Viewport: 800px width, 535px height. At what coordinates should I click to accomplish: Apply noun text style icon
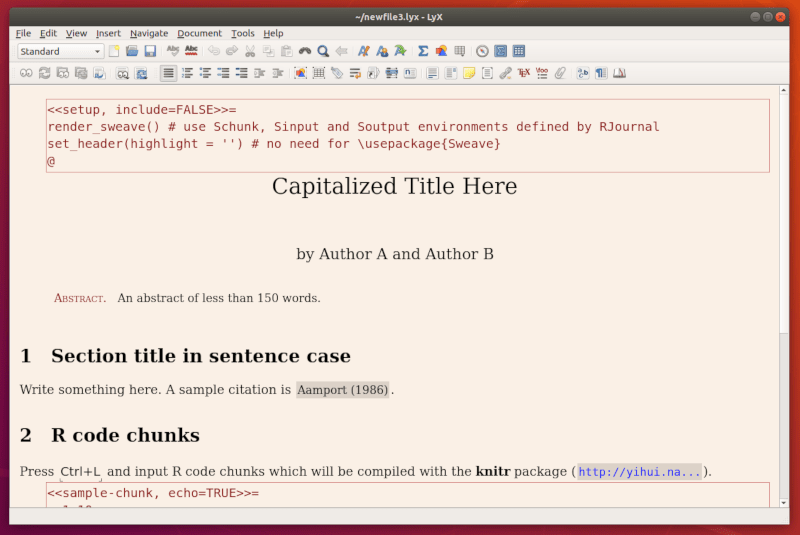pos(382,51)
